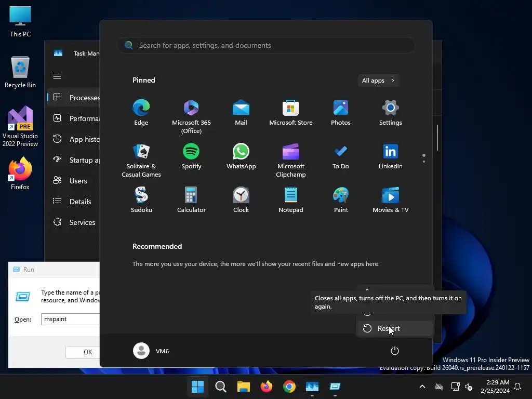Launch the Sudoku game
This screenshot has height=399, width=532.
tap(141, 200)
